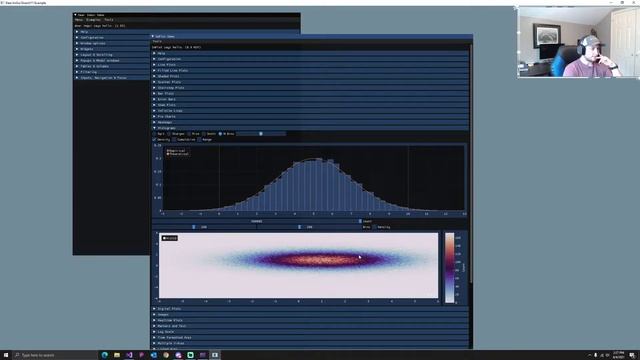Expand the Error Bars section

(311, 99)
